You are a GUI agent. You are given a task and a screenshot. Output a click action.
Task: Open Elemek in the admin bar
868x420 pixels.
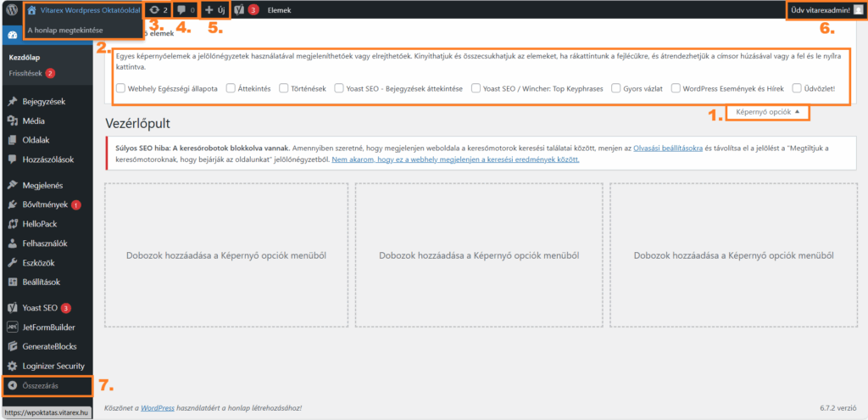279,10
